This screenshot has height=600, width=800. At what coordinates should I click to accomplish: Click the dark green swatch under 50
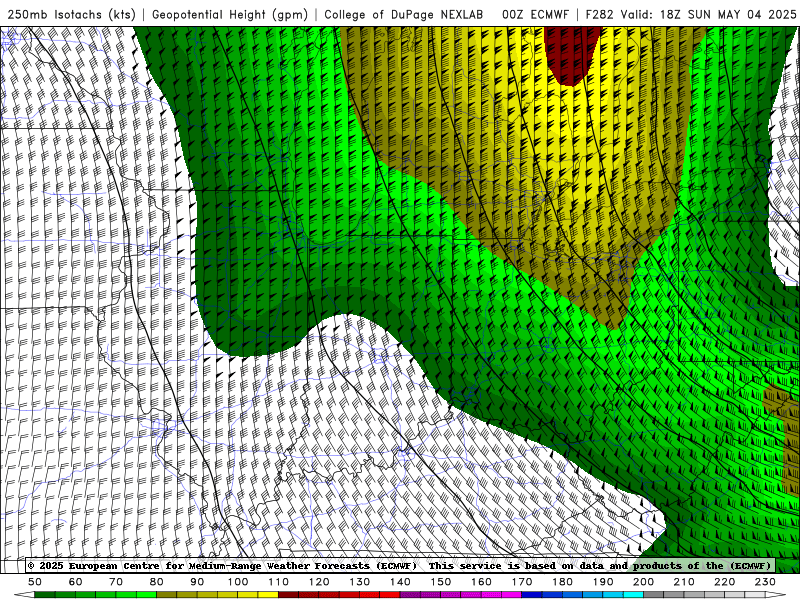click(45, 595)
